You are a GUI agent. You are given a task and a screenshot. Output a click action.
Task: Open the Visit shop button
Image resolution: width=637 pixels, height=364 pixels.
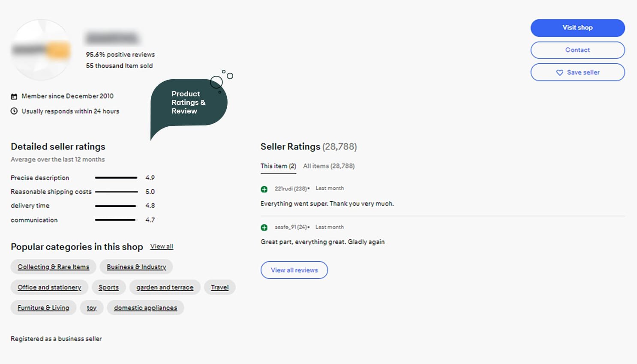point(577,28)
